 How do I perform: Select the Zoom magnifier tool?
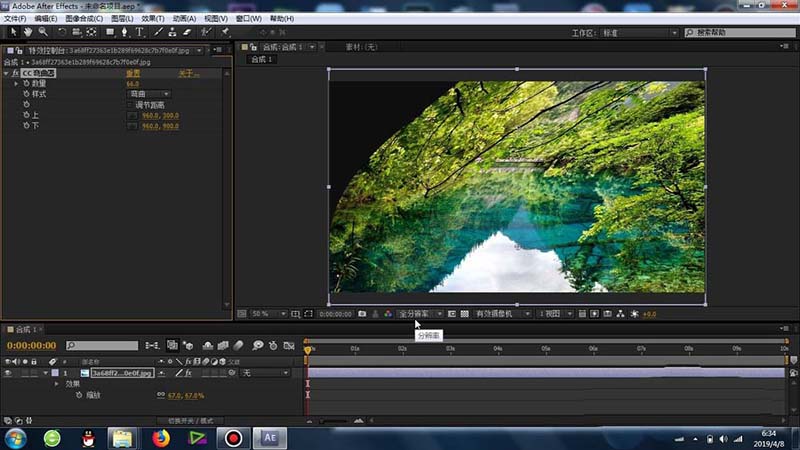[42, 32]
